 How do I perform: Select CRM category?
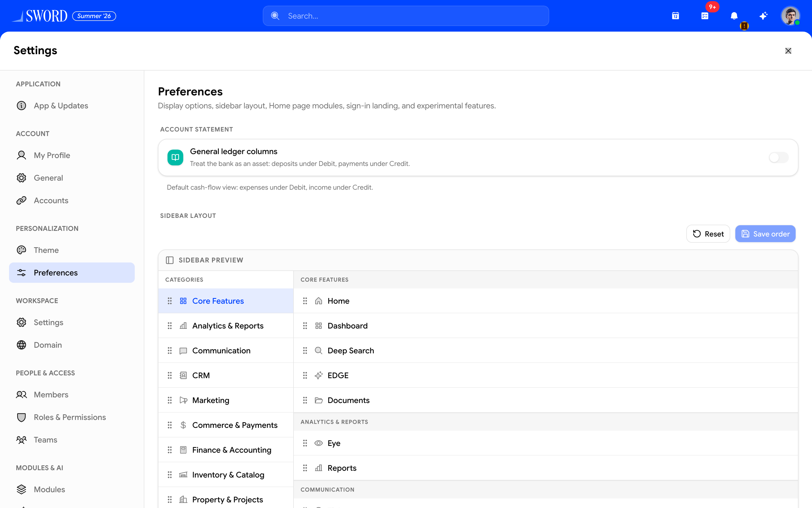(x=226, y=375)
